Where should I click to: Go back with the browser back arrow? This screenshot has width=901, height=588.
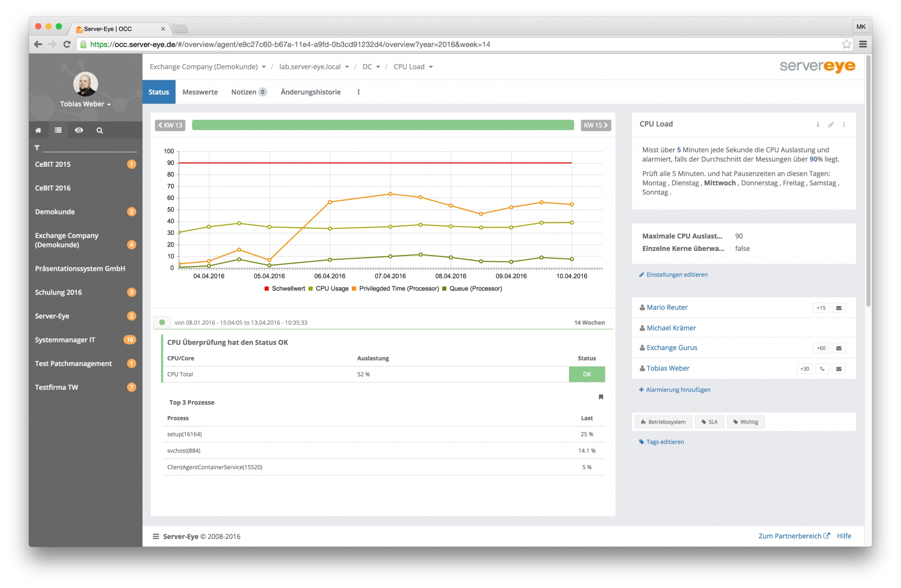coord(38,44)
